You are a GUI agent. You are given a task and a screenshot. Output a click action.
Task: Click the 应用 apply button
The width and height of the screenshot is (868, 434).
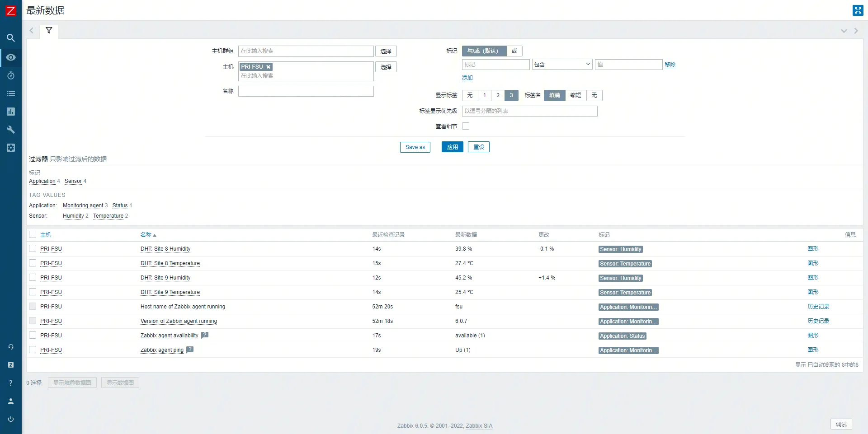tap(452, 147)
